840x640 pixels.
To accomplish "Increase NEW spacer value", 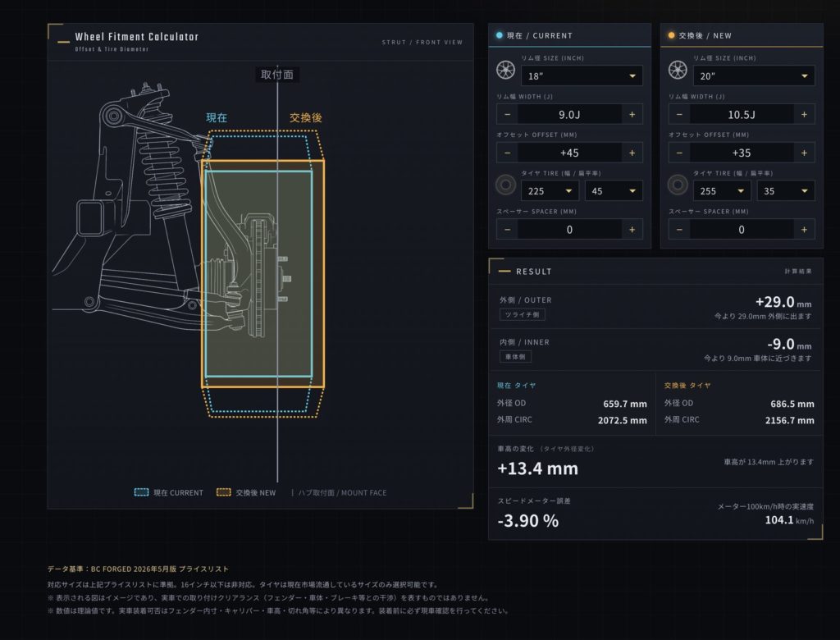I will (804, 230).
